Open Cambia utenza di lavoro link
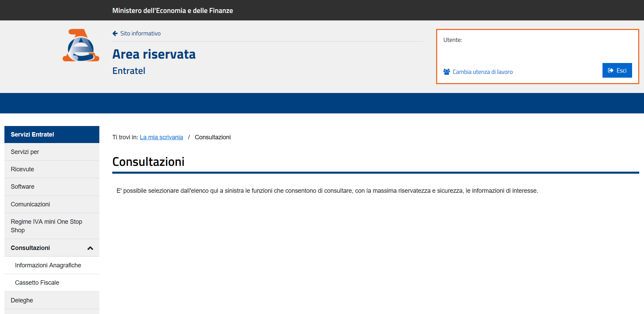644x314 pixels. 482,72
